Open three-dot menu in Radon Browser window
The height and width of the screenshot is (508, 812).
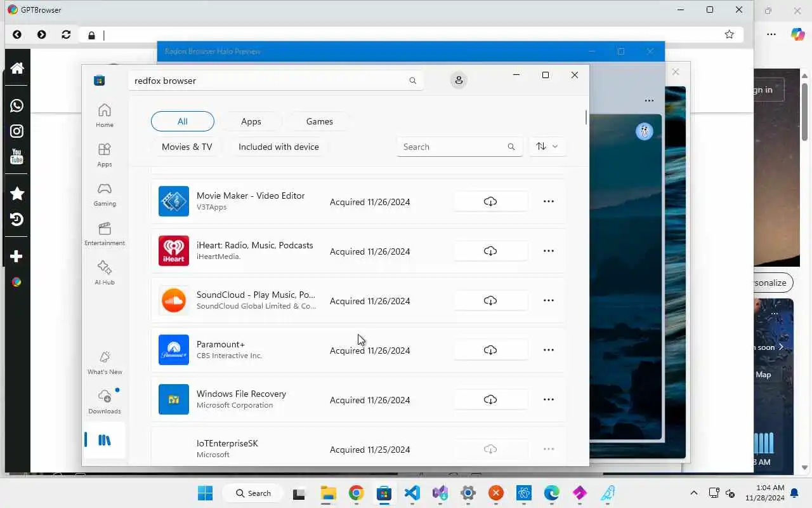click(x=649, y=100)
